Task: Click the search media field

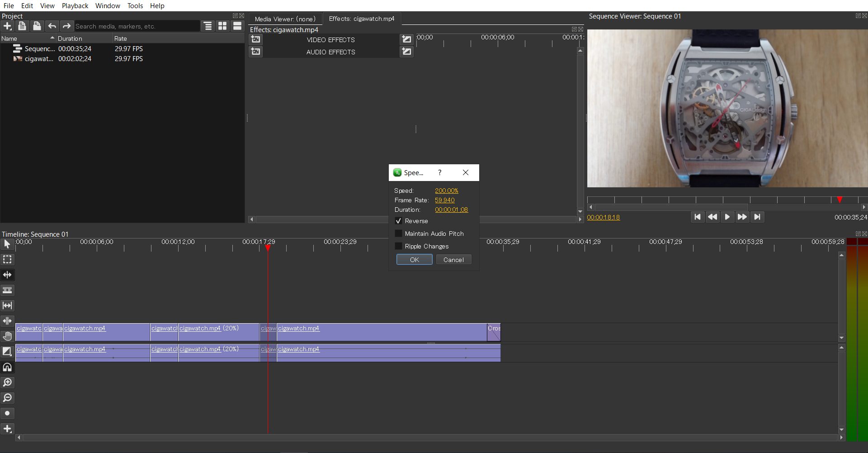Action: coord(137,26)
